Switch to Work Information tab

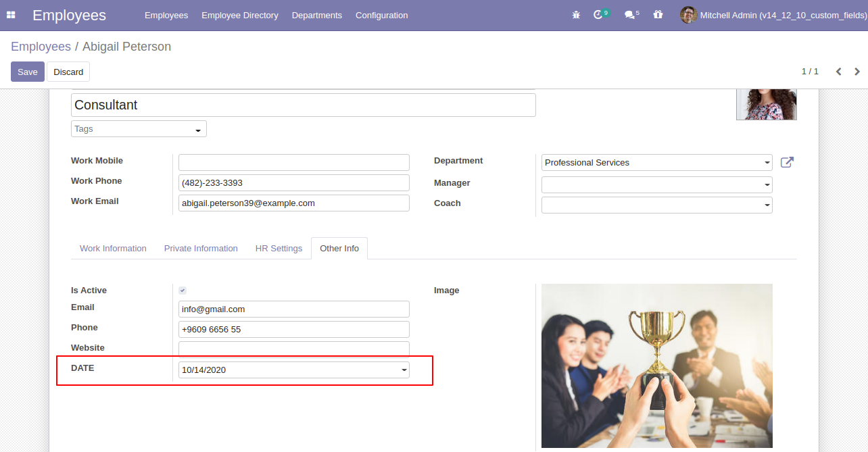pyautogui.click(x=113, y=249)
